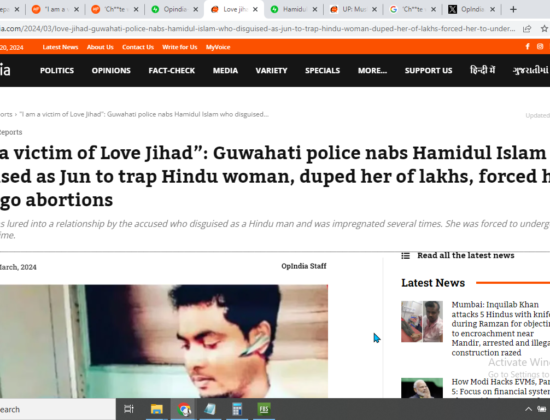Open the Calculator taskbar icon
The height and width of the screenshot is (420, 550).
[x=237, y=409]
